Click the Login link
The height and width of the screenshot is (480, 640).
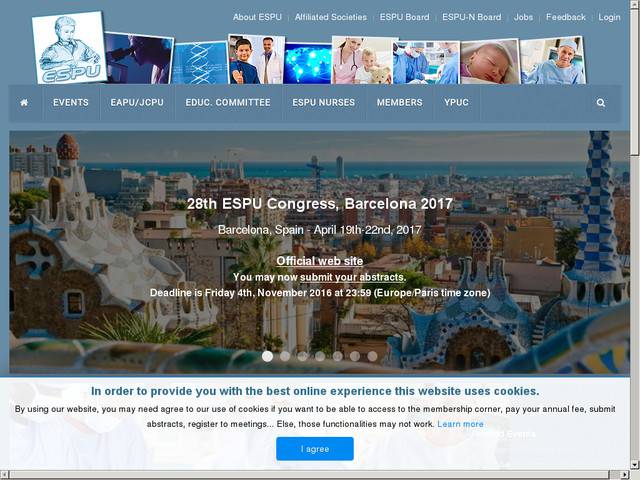(609, 17)
